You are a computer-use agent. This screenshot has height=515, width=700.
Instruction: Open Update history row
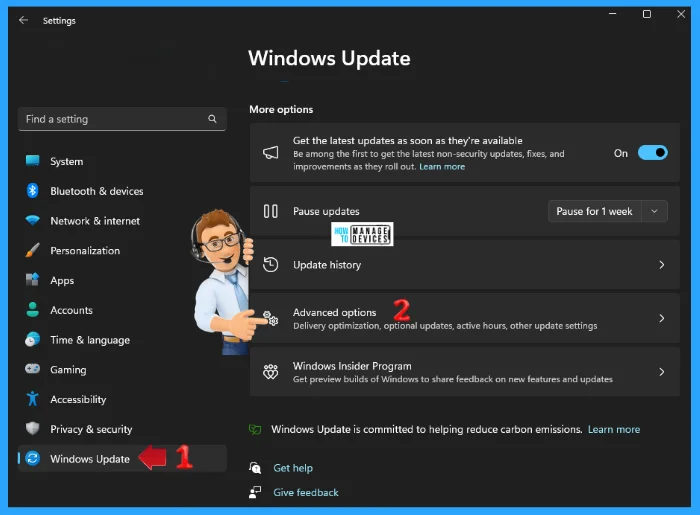click(465, 265)
